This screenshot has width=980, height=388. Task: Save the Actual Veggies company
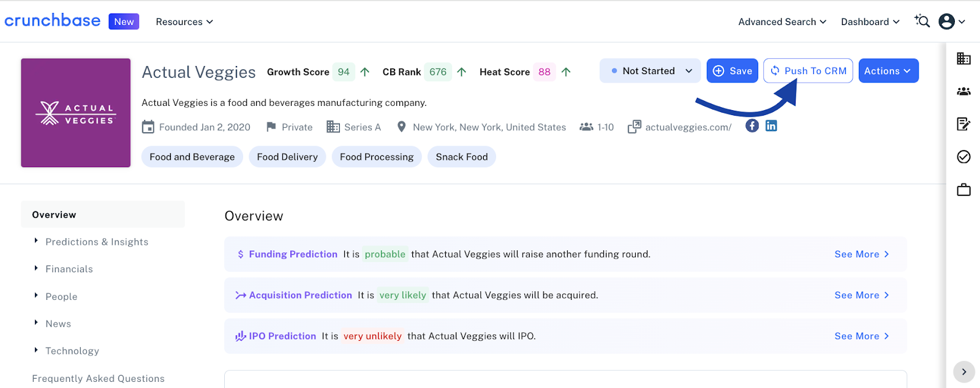(x=733, y=71)
